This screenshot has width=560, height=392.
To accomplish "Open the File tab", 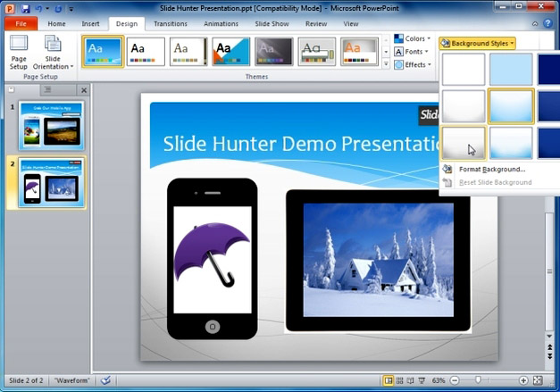I will (x=21, y=24).
